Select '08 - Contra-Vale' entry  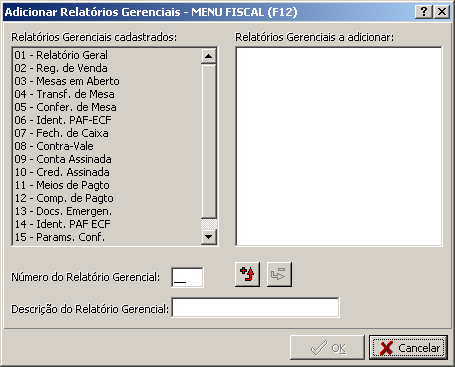[x=107, y=146]
